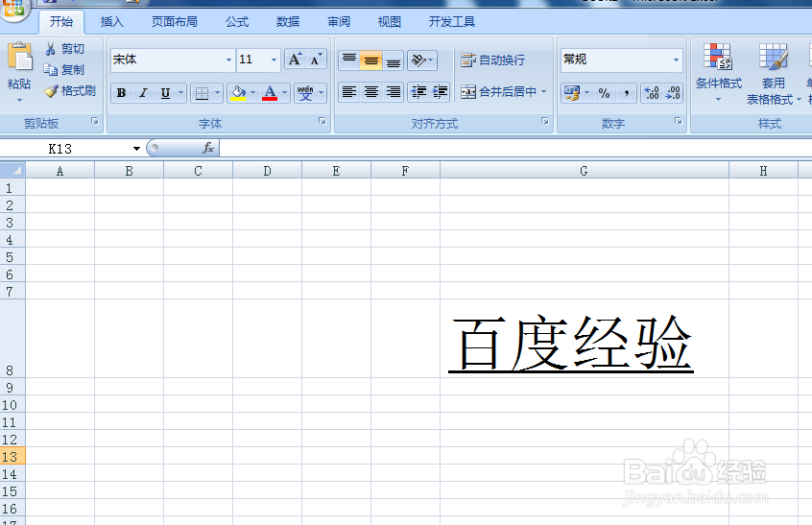The image size is (812, 525).
Task: Switch to 审阅 Review tab
Action: click(x=339, y=22)
